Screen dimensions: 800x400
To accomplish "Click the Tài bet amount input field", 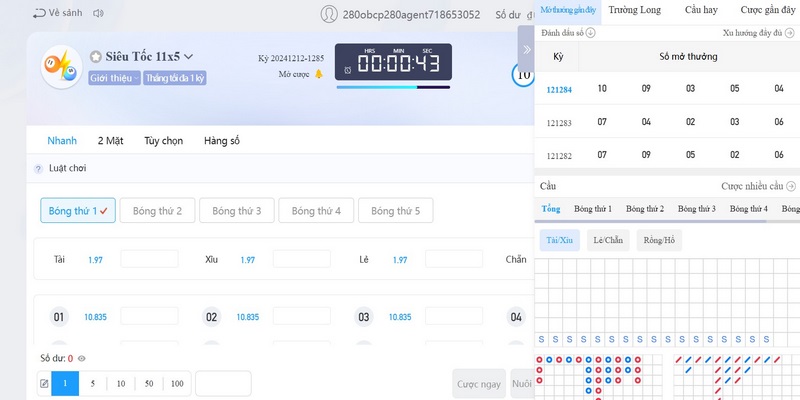I will click(149, 259).
